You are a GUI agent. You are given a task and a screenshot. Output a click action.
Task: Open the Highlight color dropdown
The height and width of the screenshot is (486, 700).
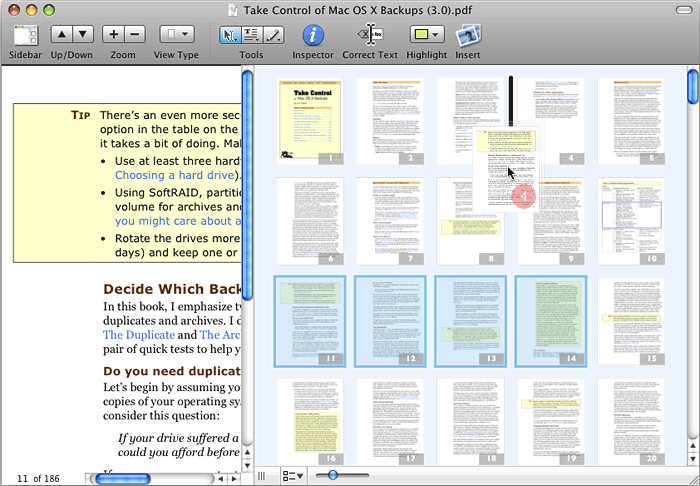pyautogui.click(x=427, y=34)
